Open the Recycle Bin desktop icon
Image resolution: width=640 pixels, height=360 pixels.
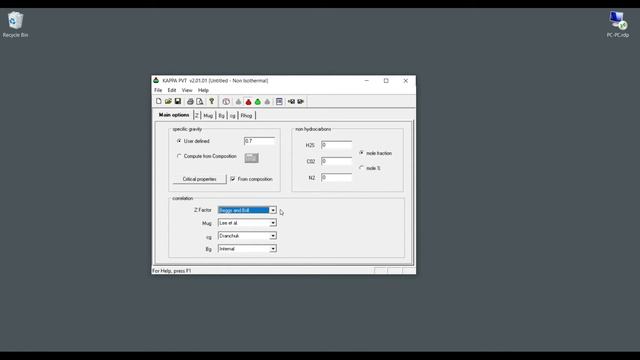point(15,24)
